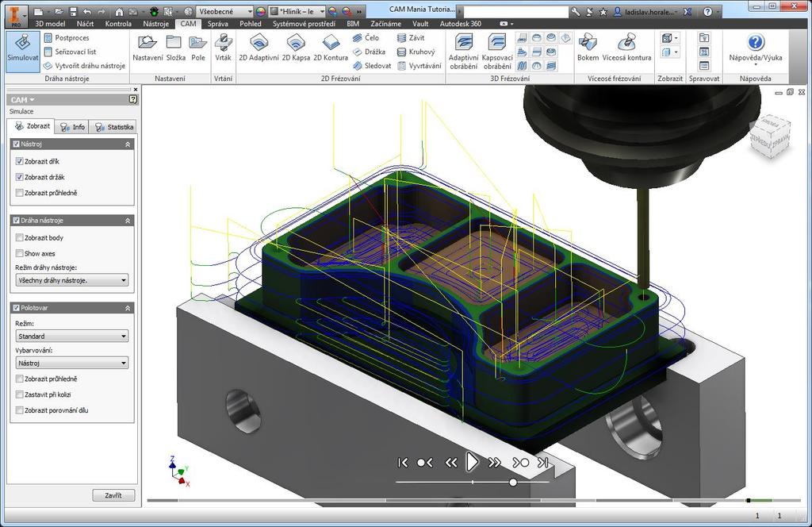Undo the last action
The image size is (812, 527).
click(86, 11)
